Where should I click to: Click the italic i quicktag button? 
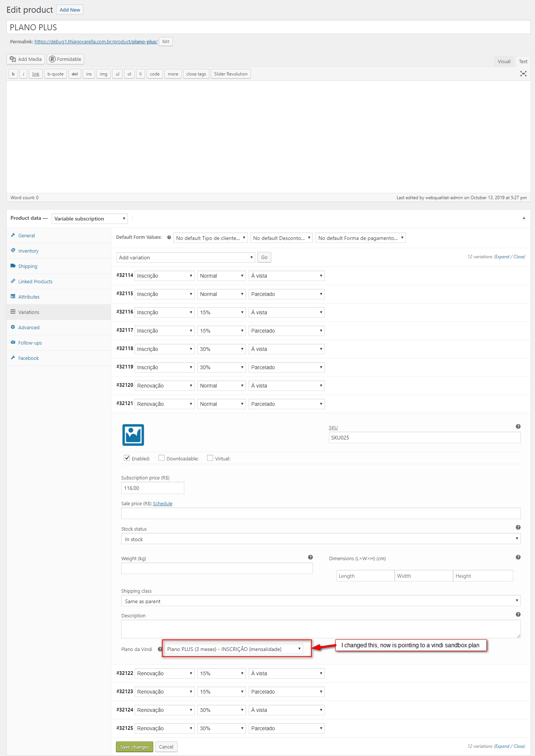24,74
